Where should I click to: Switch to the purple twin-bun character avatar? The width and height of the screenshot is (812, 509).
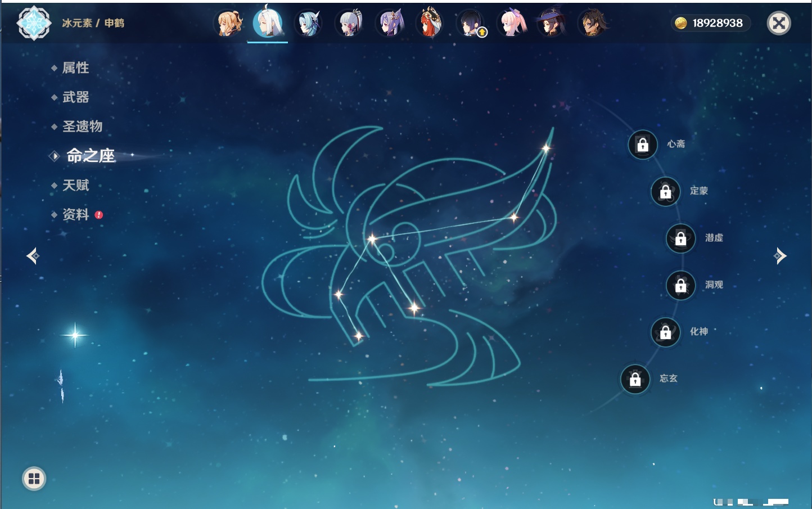pyautogui.click(x=389, y=23)
